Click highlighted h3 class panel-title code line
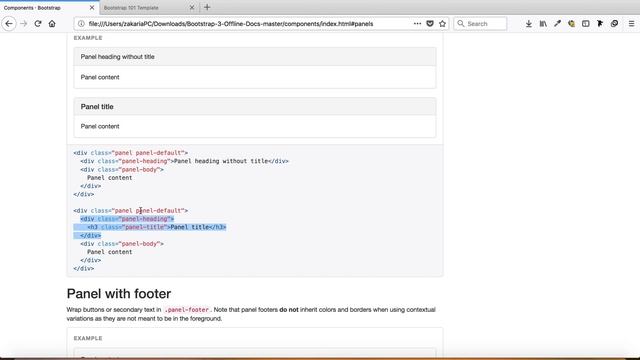 pyautogui.click(x=157, y=227)
